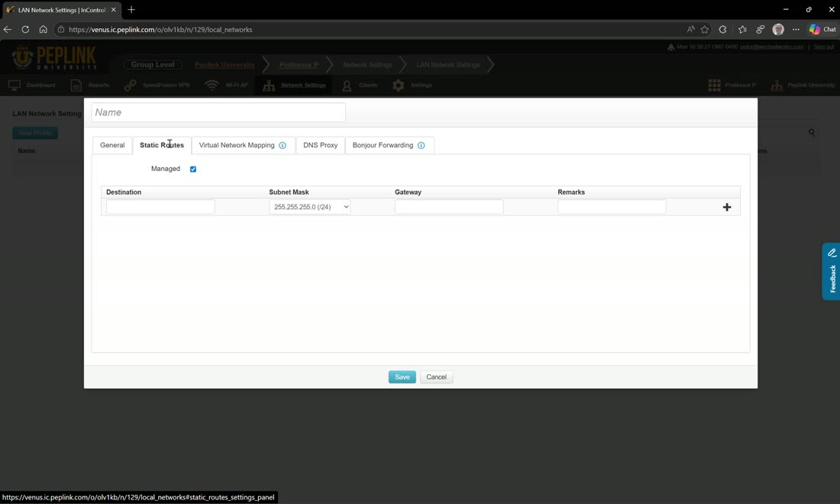This screenshot has height=504, width=840.
Task: Add this page to favorites
Action: click(705, 30)
